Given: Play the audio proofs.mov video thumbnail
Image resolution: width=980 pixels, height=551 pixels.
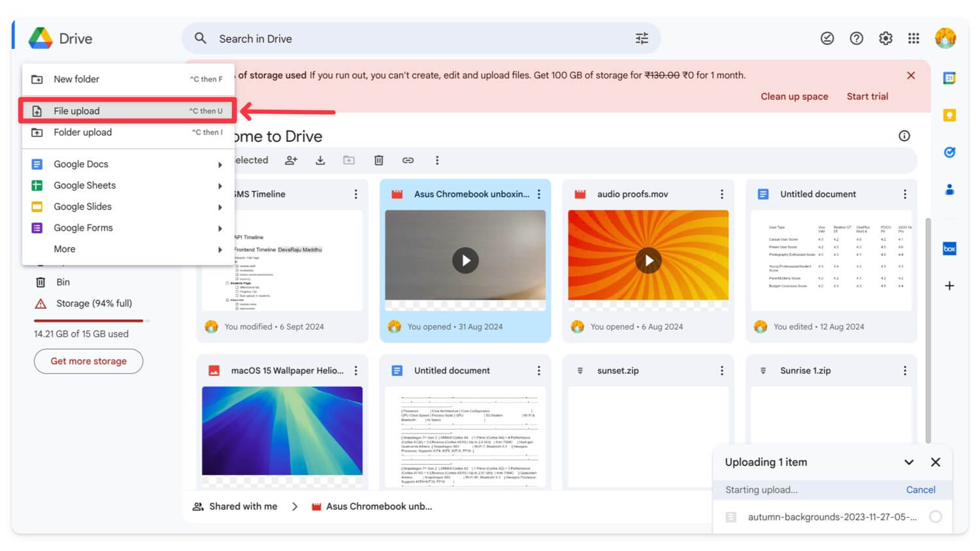Looking at the screenshot, I should 648,260.
